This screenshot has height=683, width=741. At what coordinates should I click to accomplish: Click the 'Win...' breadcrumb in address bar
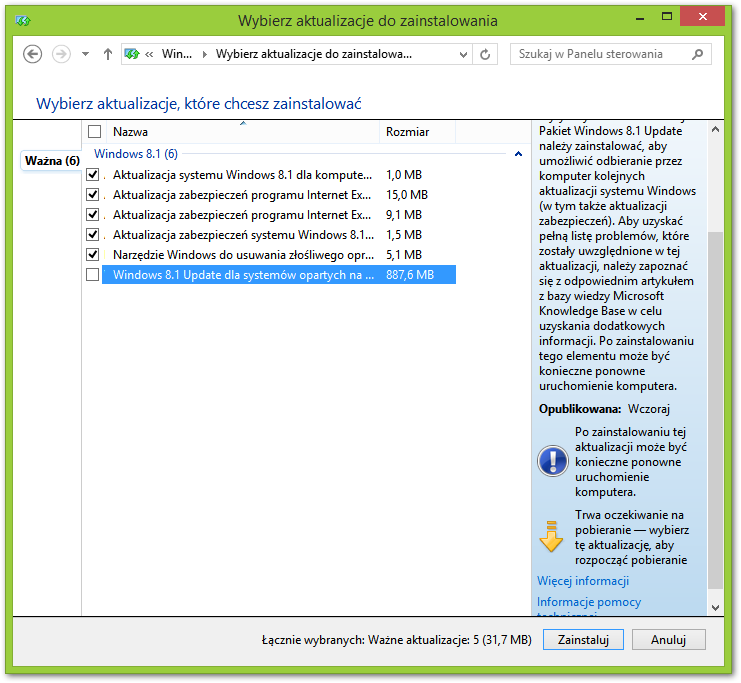(x=177, y=54)
